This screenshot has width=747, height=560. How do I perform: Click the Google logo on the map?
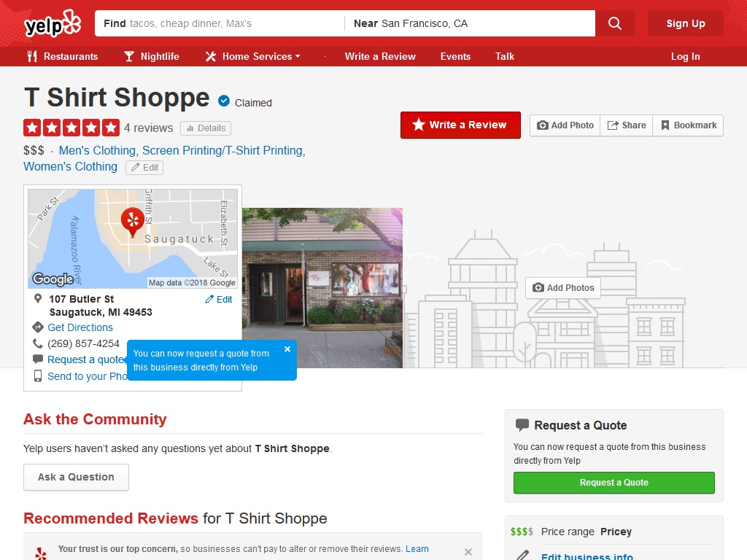pyautogui.click(x=53, y=279)
